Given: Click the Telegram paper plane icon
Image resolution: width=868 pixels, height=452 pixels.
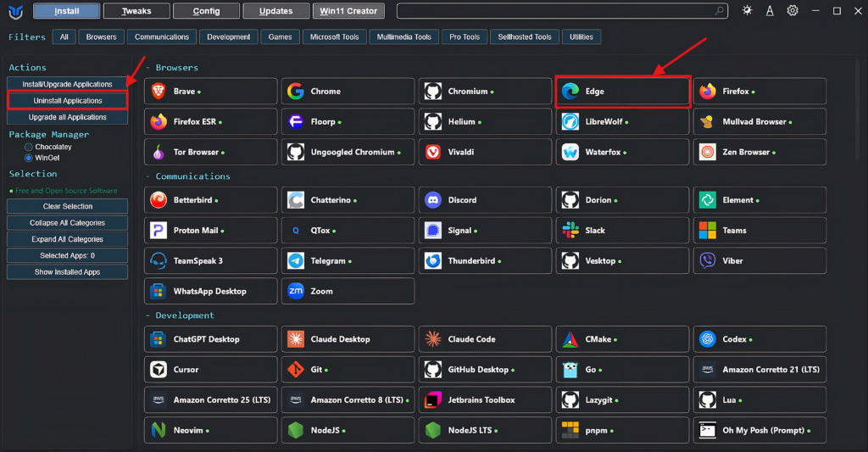Looking at the screenshot, I should coord(296,261).
